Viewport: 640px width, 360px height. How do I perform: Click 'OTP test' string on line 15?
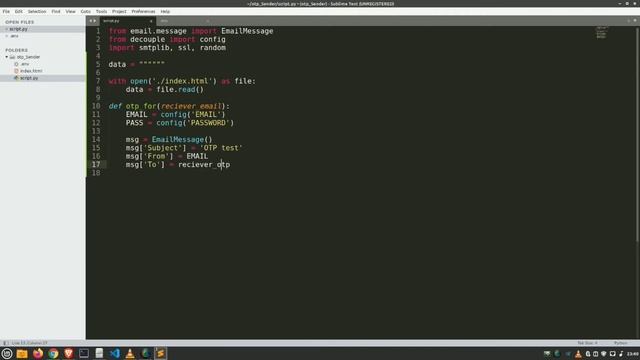point(221,148)
